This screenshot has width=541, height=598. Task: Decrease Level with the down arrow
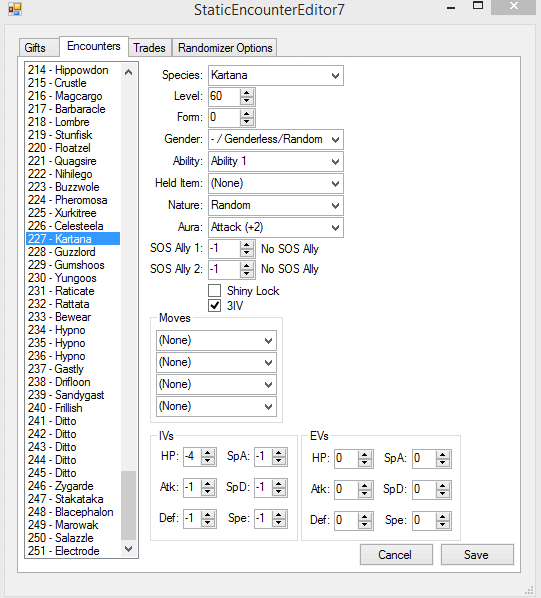click(247, 101)
